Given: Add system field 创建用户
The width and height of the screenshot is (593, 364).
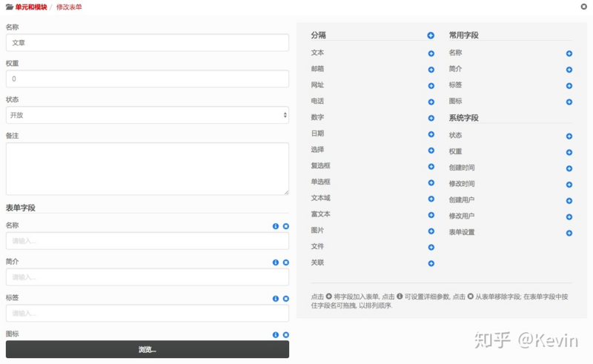Looking at the screenshot, I should pos(569,201).
